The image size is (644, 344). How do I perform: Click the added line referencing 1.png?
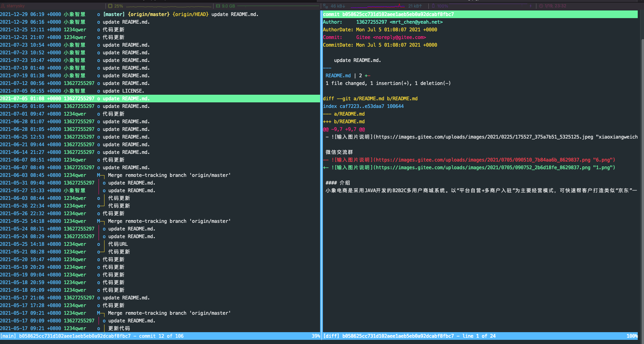(x=469, y=167)
